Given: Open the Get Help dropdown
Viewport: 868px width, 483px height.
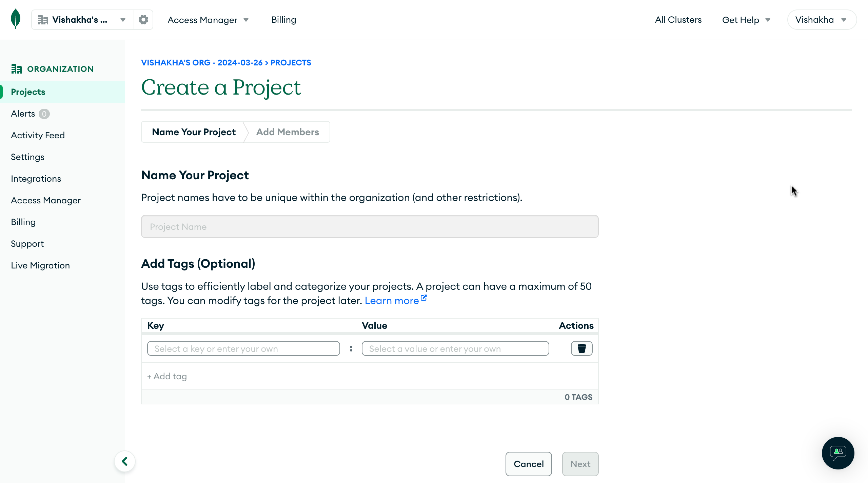Looking at the screenshot, I should (746, 20).
